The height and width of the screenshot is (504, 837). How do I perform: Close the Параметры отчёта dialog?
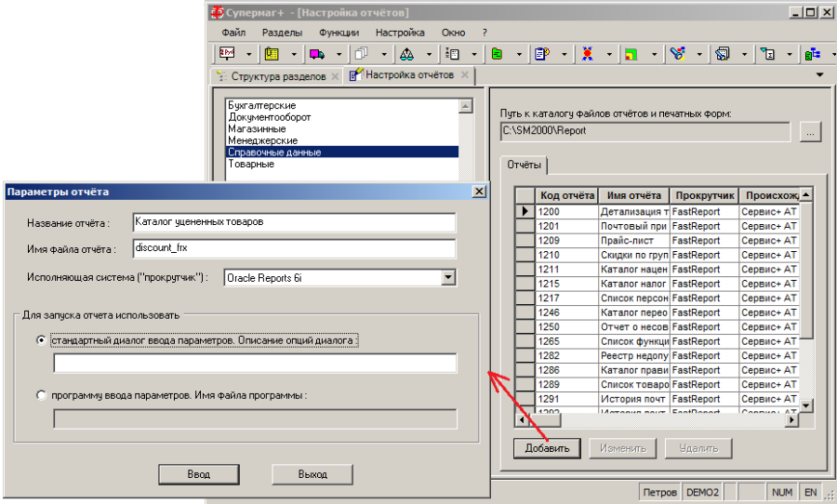point(479,192)
